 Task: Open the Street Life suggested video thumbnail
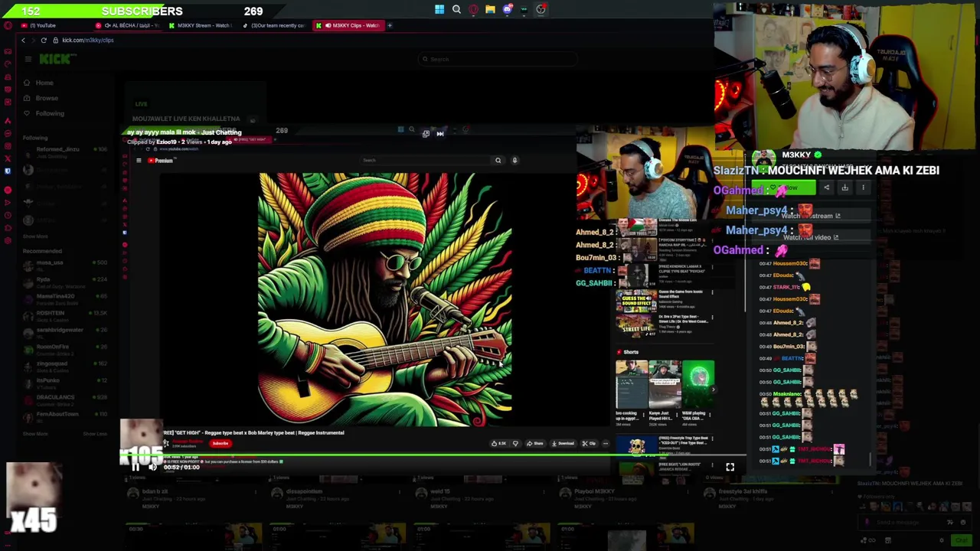pyautogui.click(x=636, y=324)
